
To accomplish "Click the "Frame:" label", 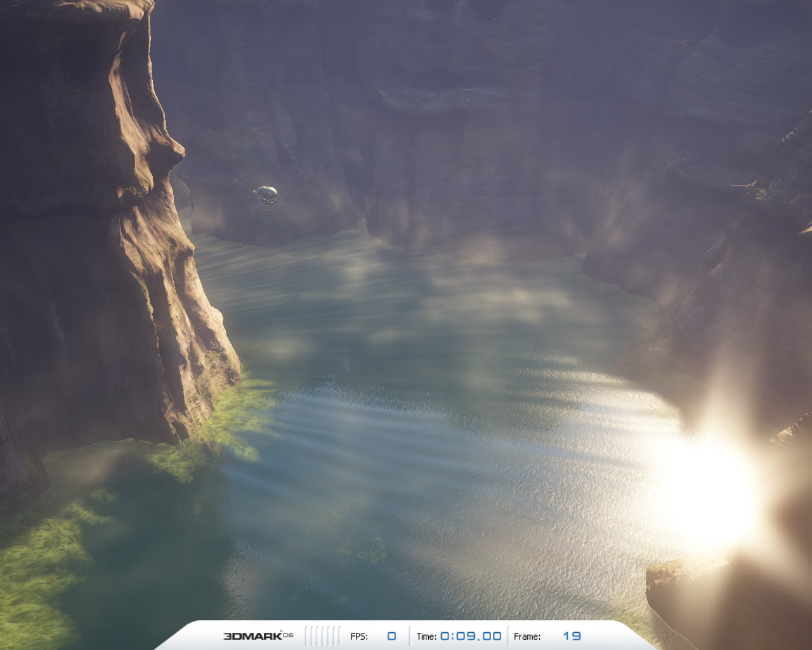I will [527, 636].
